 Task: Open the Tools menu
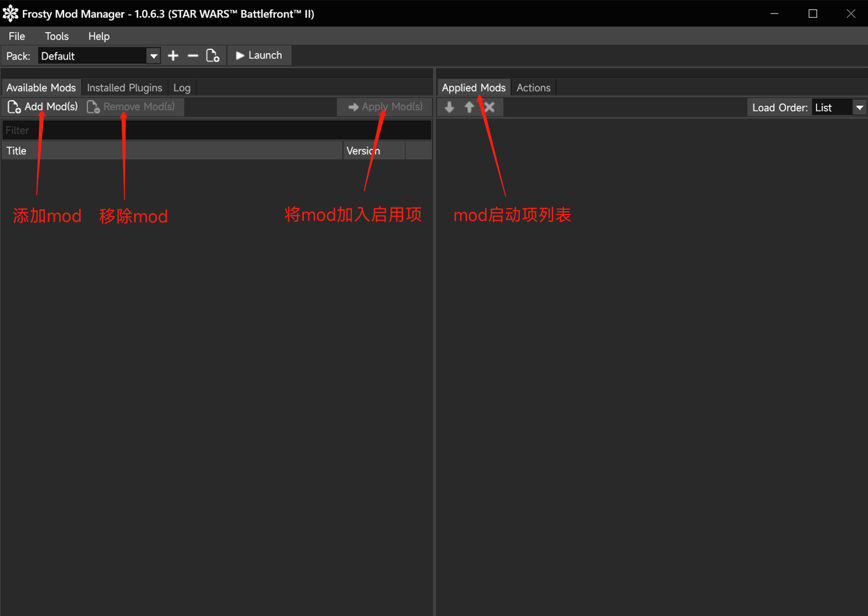pyautogui.click(x=57, y=36)
